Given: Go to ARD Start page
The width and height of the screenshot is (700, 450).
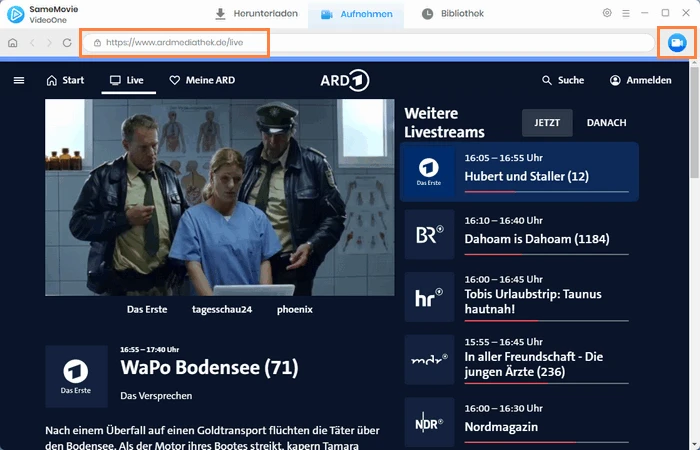Looking at the screenshot, I should coord(65,80).
